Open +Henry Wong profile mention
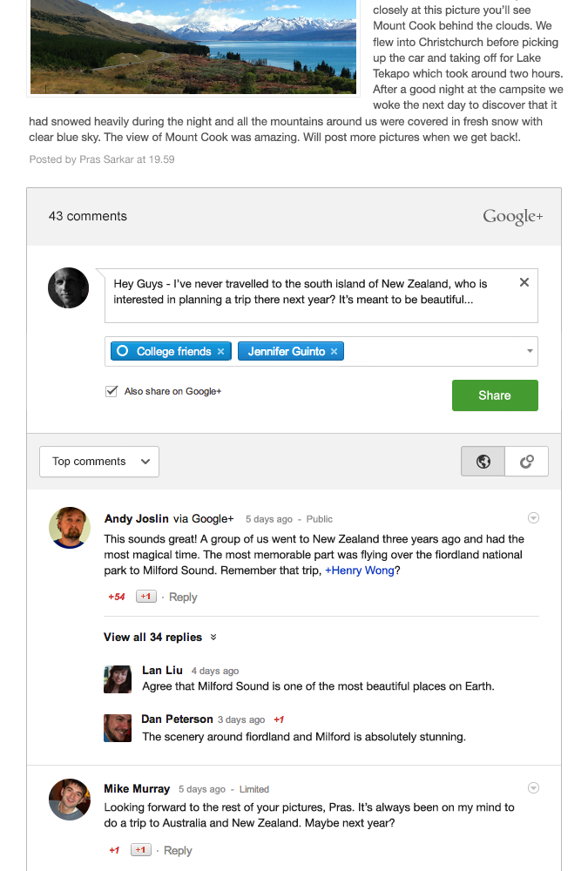This screenshot has width=588, height=871. tap(360, 571)
